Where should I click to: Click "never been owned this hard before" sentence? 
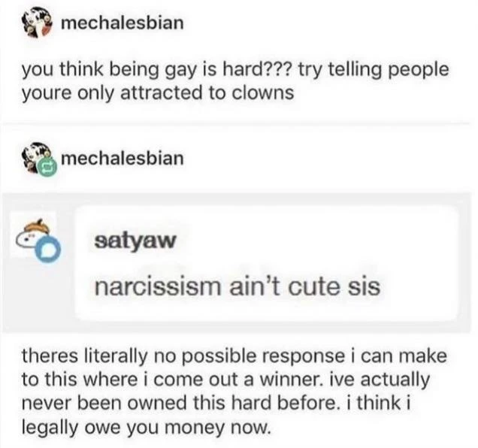pos(180,403)
